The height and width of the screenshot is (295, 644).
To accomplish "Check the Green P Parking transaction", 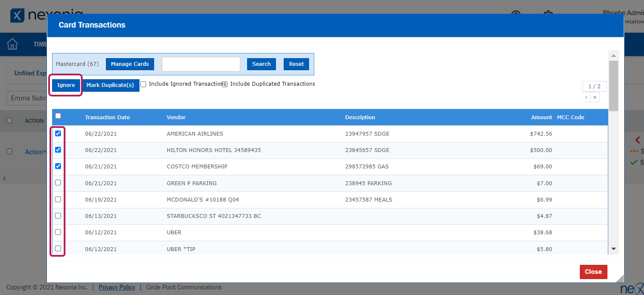I will pos(58,183).
